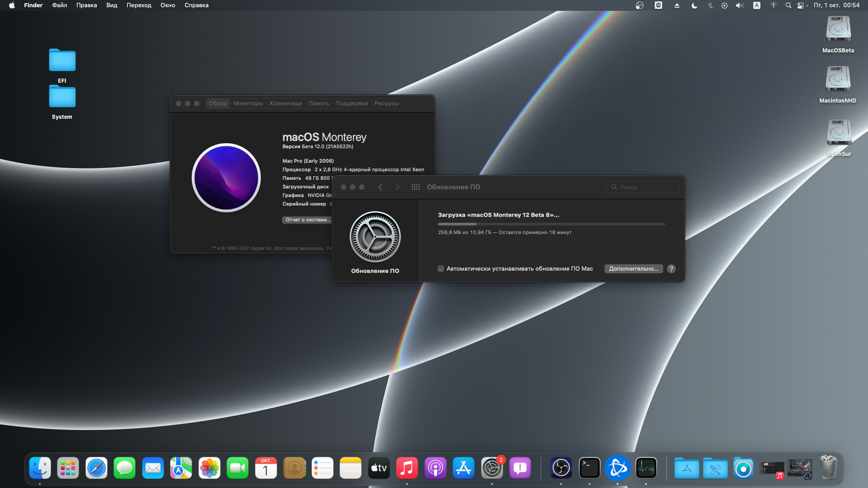Click Отчет о системе button

pos(307,220)
